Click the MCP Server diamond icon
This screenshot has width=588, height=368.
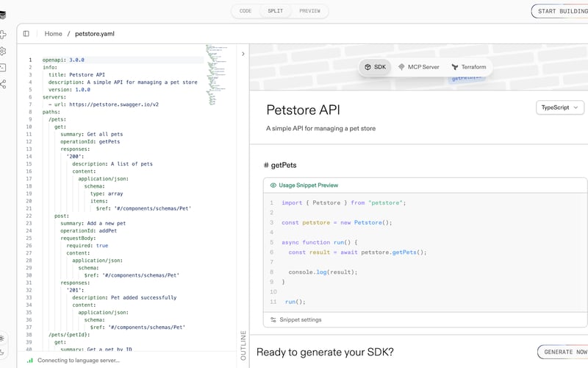tap(401, 67)
